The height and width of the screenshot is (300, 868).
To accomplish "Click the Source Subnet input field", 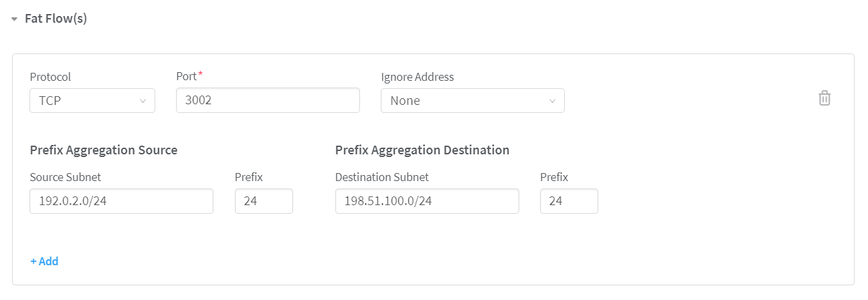I will 121,201.
